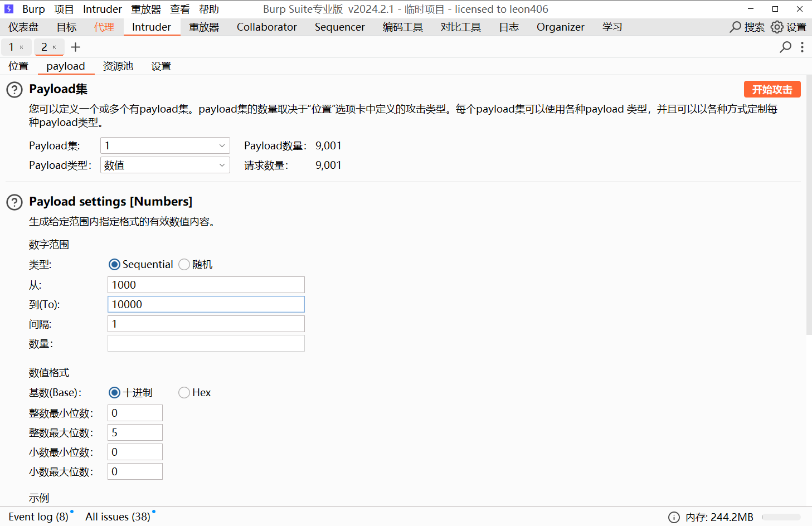Open the 帮助 menu
The width and height of the screenshot is (812, 526).
click(209, 9)
